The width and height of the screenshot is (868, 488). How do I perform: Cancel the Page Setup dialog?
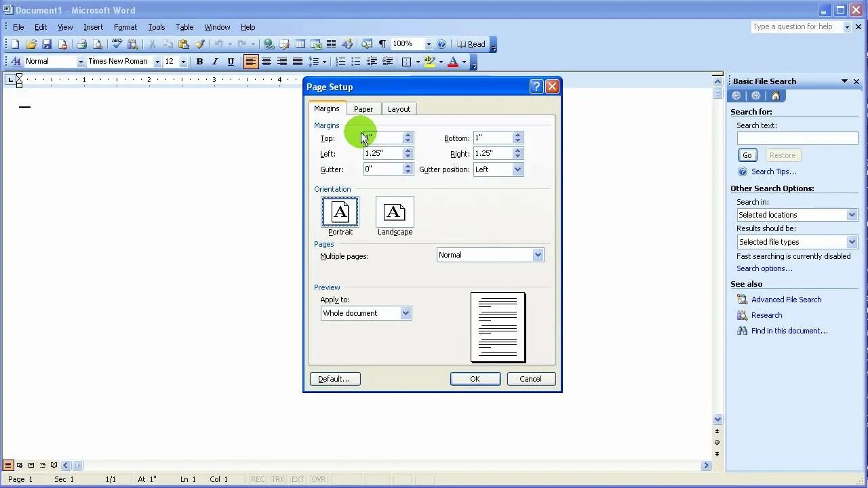[x=530, y=379]
